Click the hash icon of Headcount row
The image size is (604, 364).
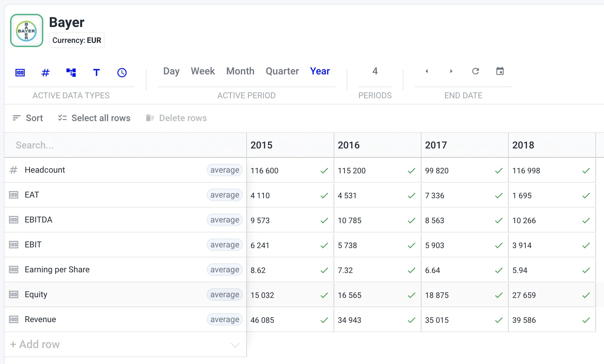click(x=14, y=170)
